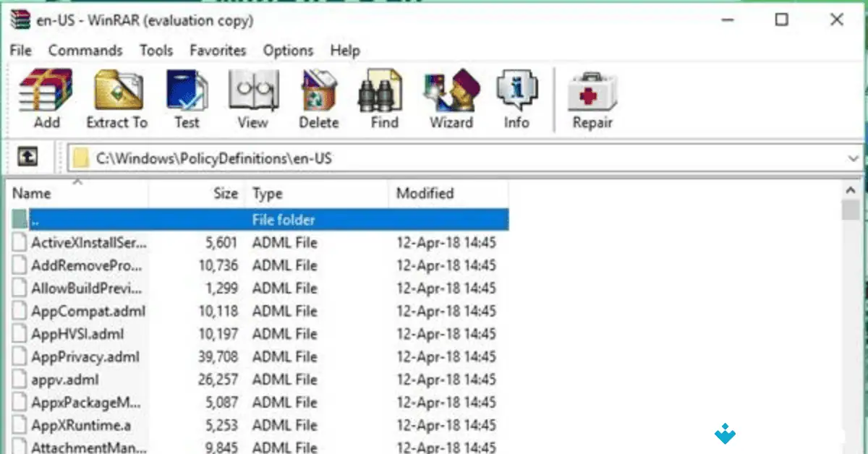Open the File menu
The image size is (868, 454).
click(x=20, y=51)
